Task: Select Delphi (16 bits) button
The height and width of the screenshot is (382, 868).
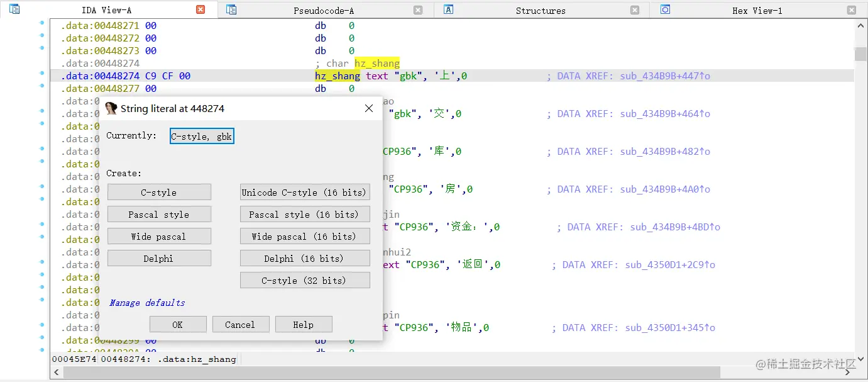Action: 305,259
